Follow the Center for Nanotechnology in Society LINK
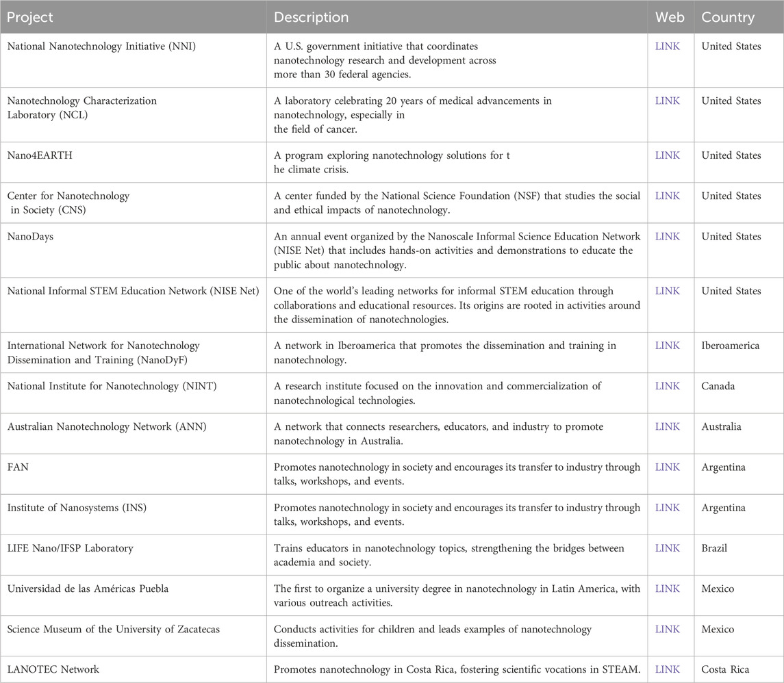The height and width of the screenshot is (683, 784). (x=668, y=196)
